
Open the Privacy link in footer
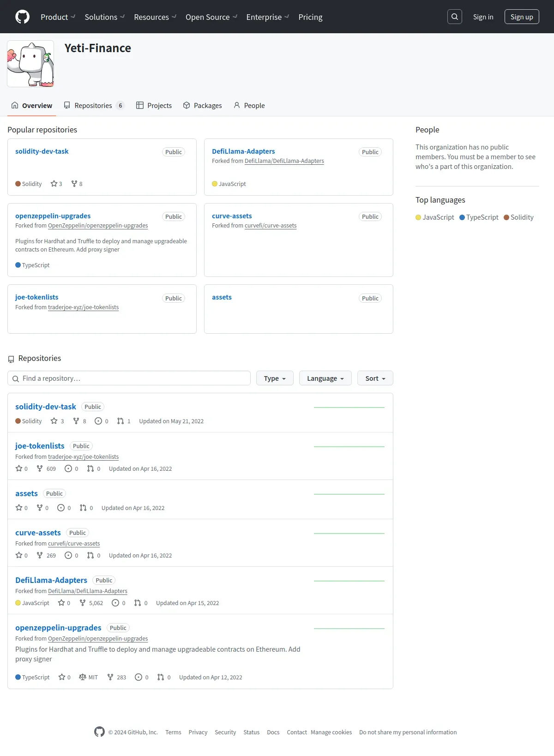198,732
